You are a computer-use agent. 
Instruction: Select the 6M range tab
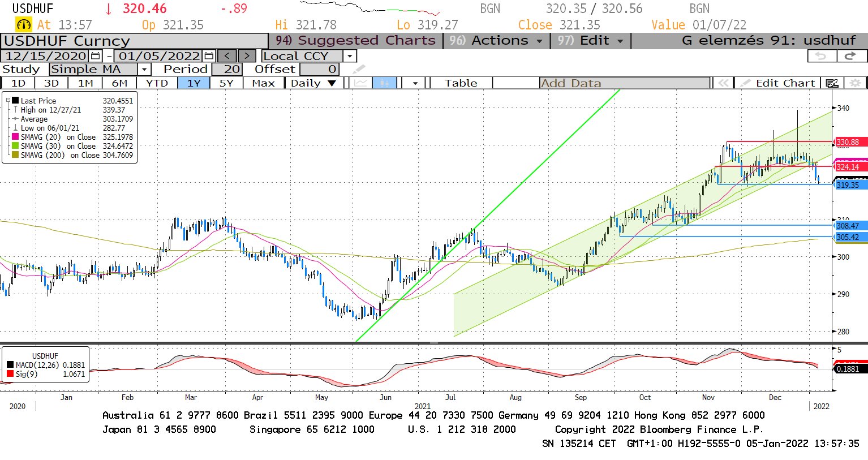click(119, 83)
